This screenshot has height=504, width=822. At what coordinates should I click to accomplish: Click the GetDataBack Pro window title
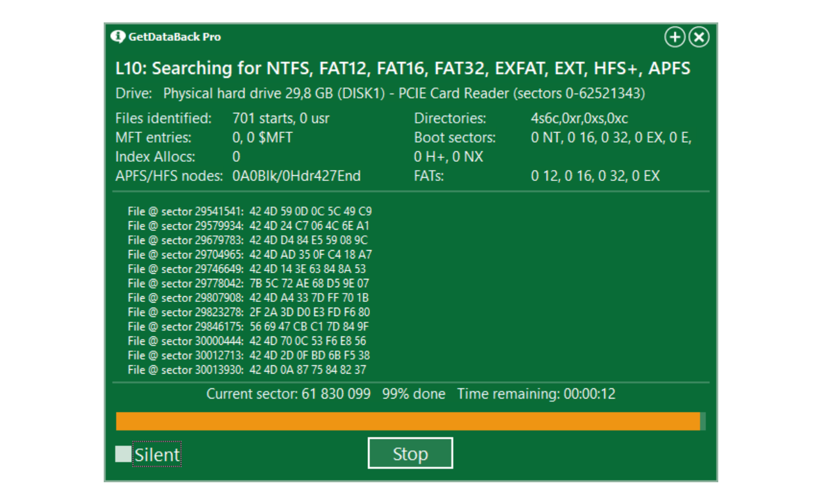click(175, 37)
